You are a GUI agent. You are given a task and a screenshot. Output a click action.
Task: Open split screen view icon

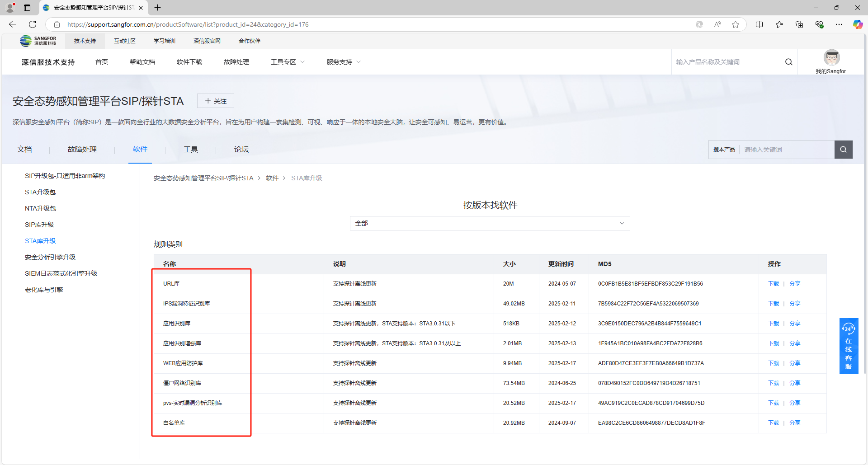(759, 24)
